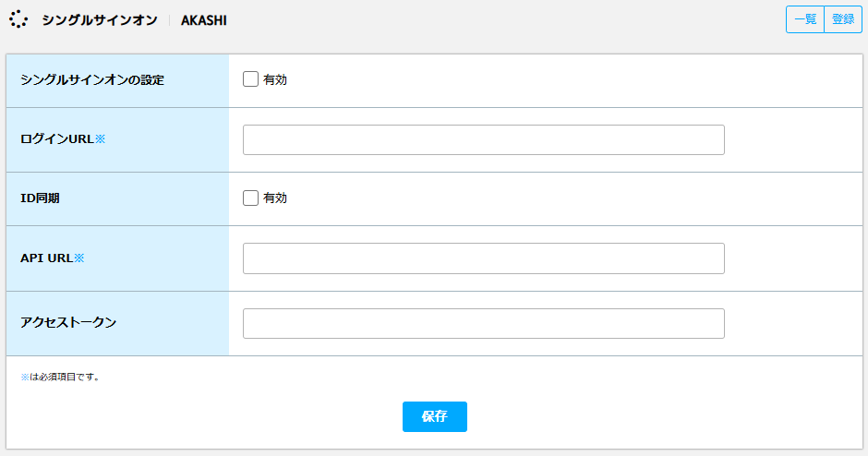
Task: Focus the API URL text field
Action: click(x=483, y=258)
